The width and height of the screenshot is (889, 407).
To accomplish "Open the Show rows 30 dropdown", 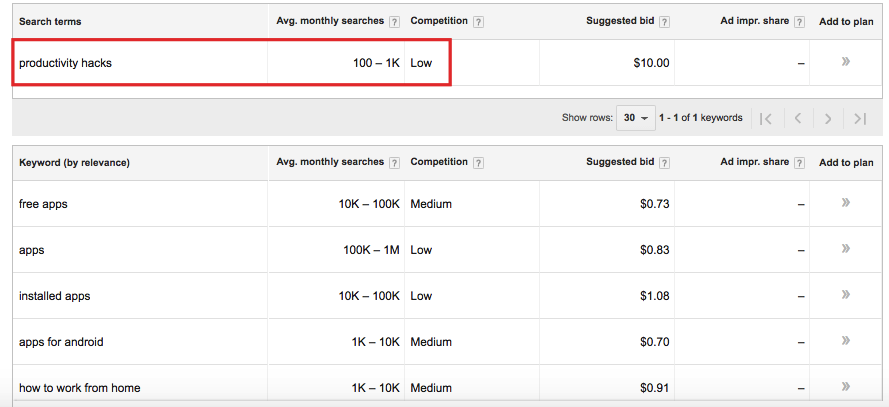I will coord(636,118).
